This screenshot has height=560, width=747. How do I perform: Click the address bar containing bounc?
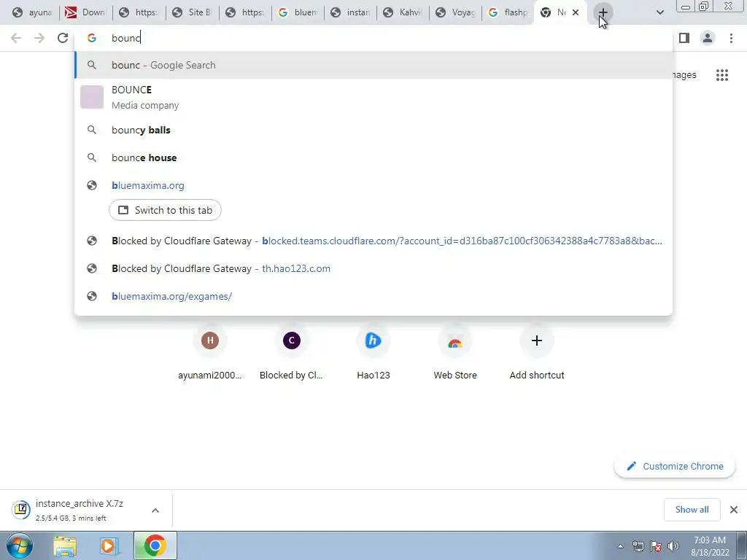[x=373, y=38]
